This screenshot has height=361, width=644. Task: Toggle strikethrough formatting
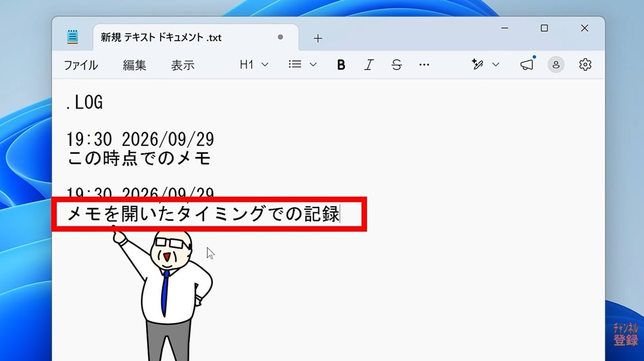(397, 65)
